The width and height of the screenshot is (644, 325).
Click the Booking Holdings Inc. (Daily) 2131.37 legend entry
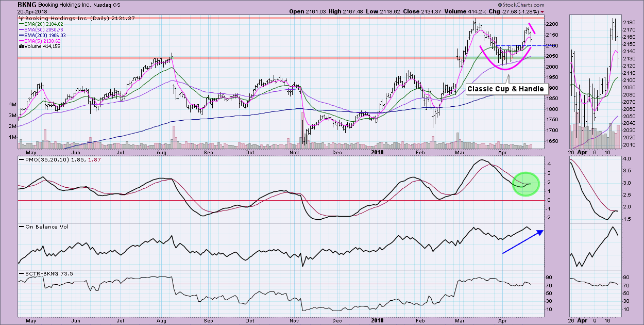click(x=80, y=18)
